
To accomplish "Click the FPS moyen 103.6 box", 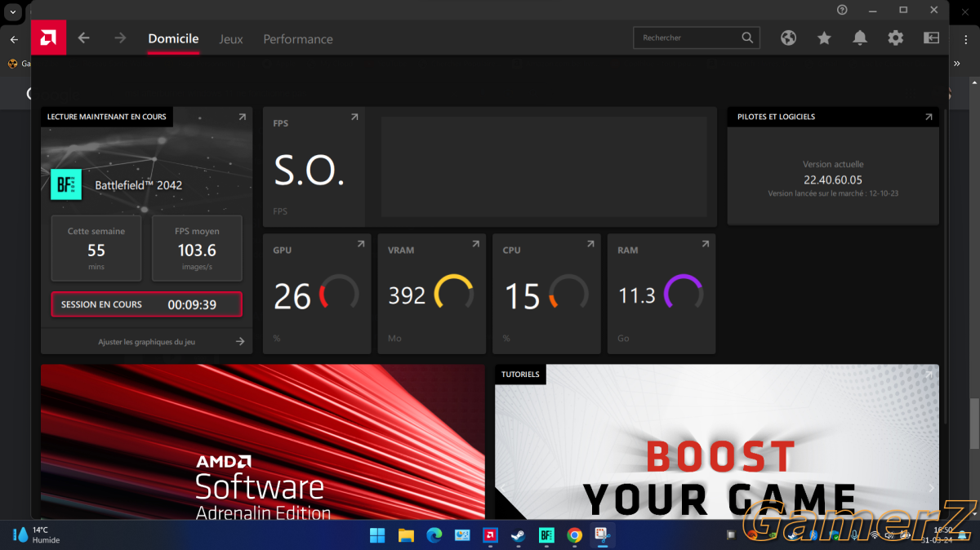I will [197, 248].
